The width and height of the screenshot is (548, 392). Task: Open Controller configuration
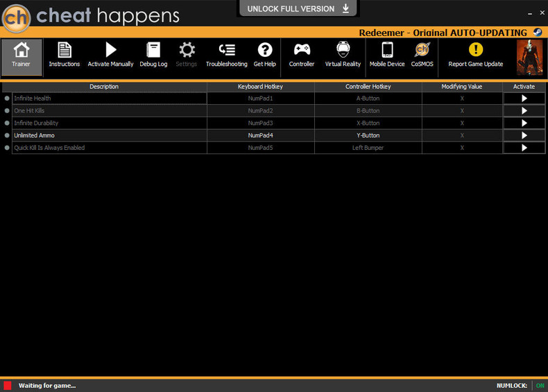tap(302, 55)
